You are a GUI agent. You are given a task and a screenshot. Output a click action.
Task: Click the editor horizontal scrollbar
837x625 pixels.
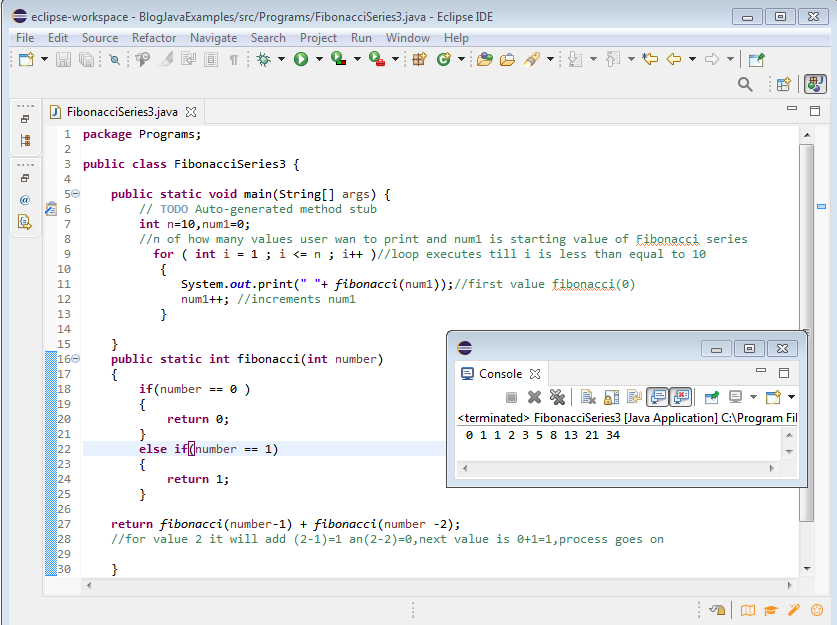pos(400,587)
